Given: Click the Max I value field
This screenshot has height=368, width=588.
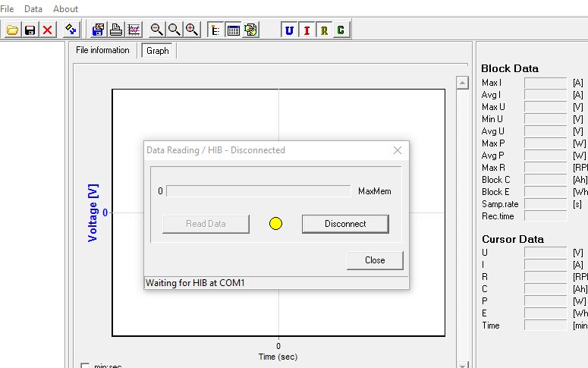Looking at the screenshot, I should (546, 83).
